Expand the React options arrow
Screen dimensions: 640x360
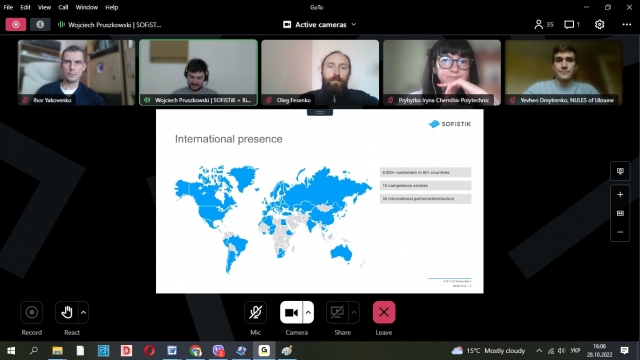coord(83,313)
